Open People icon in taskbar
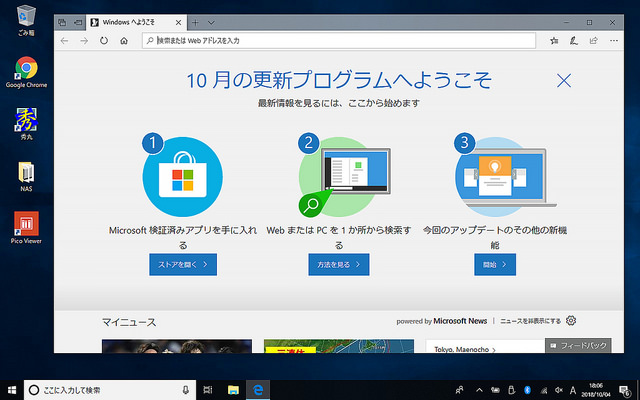The image size is (640, 400). pos(460,390)
